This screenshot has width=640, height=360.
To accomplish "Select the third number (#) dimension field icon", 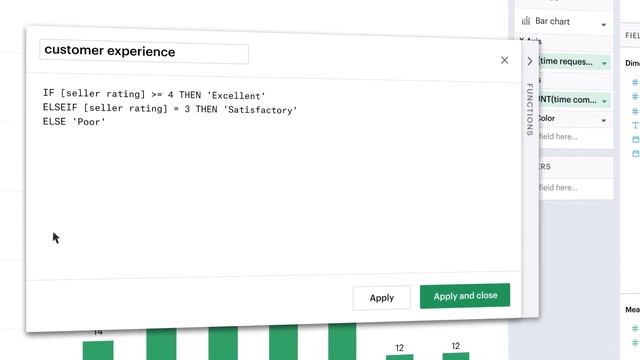I will pos(635,111).
